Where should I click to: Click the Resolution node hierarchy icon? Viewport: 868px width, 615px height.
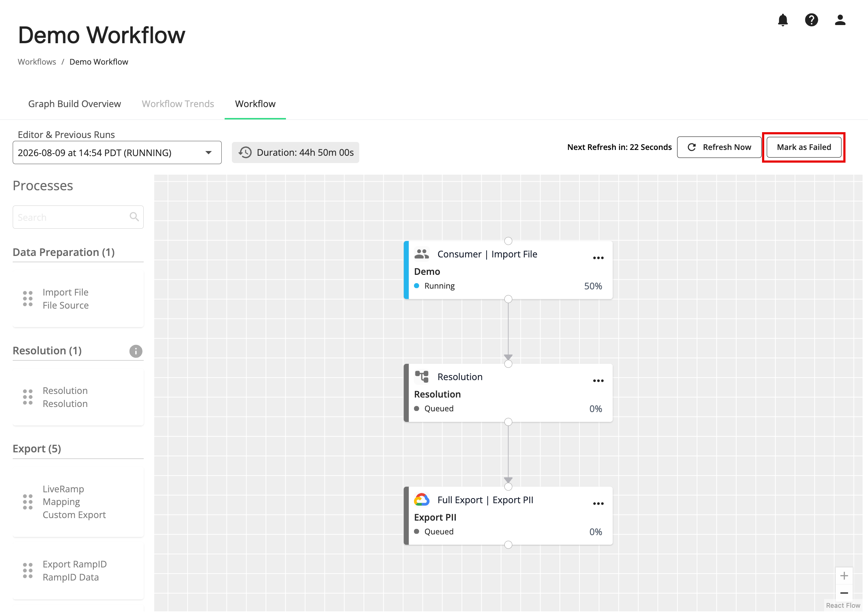click(x=421, y=377)
